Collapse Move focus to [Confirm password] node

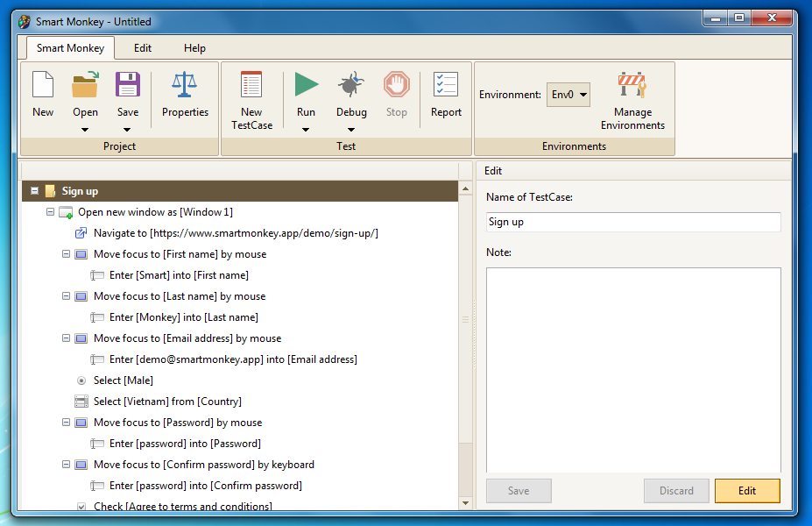click(x=66, y=464)
